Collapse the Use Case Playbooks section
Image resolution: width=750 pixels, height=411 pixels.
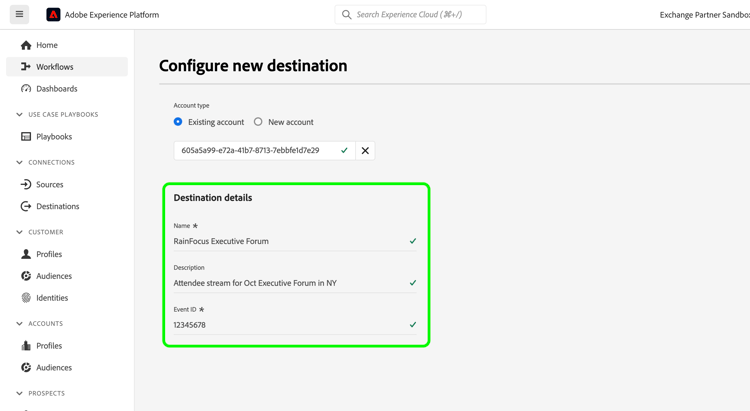(19, 115)
